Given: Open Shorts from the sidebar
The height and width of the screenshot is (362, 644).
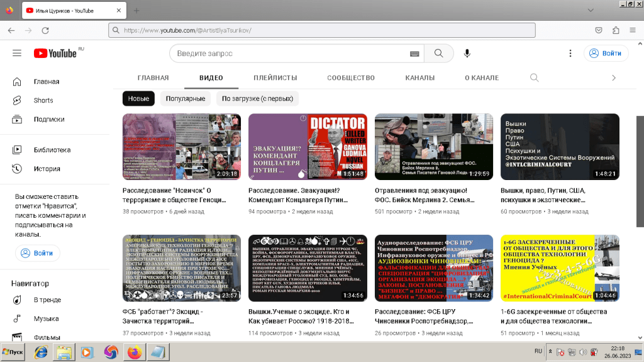Looking at the screenshot, I should click(x=43, y=100).
